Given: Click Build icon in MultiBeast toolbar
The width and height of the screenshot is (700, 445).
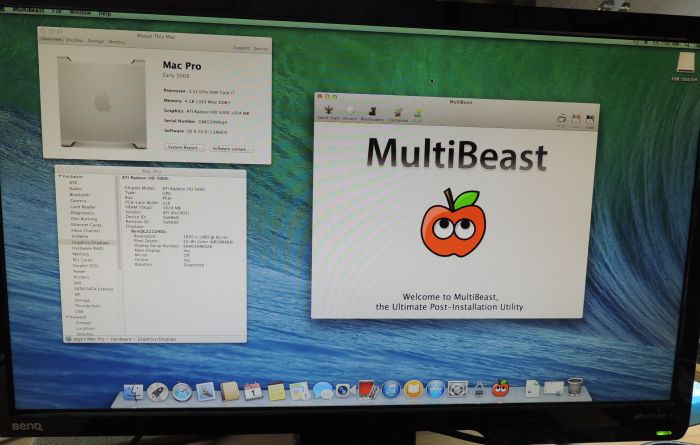Looking at the screenshot, I should tap(417, 115).
